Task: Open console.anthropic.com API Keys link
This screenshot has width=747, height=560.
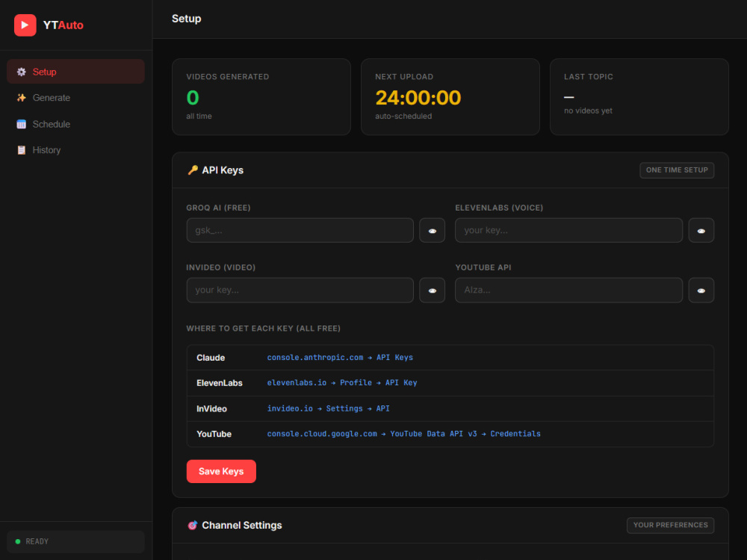Action: [x=340, y=358]
